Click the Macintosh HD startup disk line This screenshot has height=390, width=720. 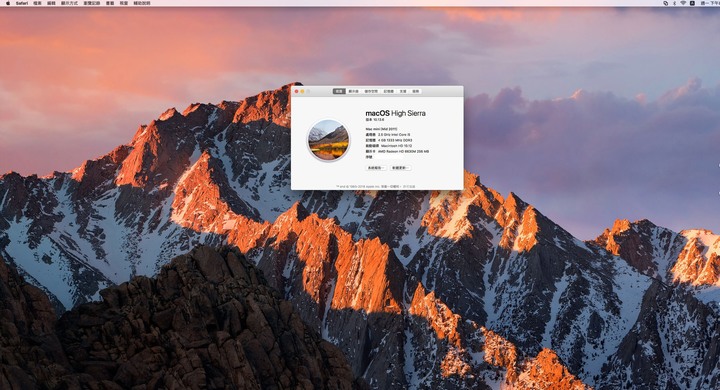coord(388,146)
